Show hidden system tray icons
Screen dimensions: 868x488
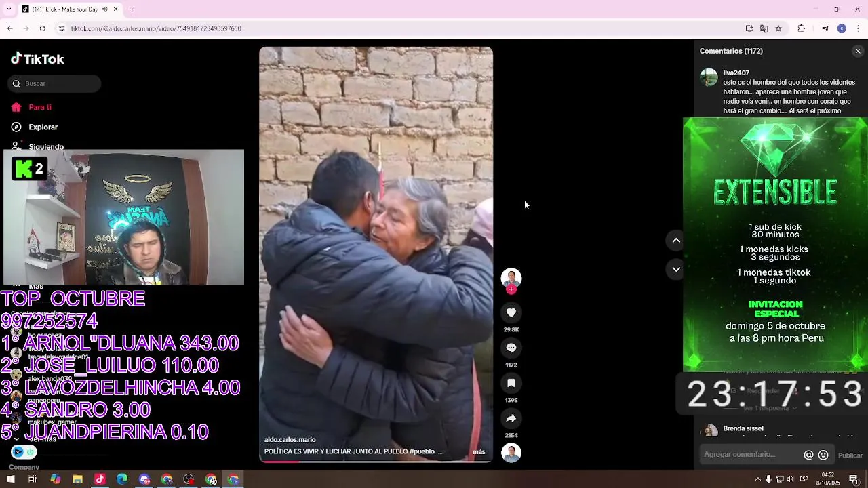point(757,479)
